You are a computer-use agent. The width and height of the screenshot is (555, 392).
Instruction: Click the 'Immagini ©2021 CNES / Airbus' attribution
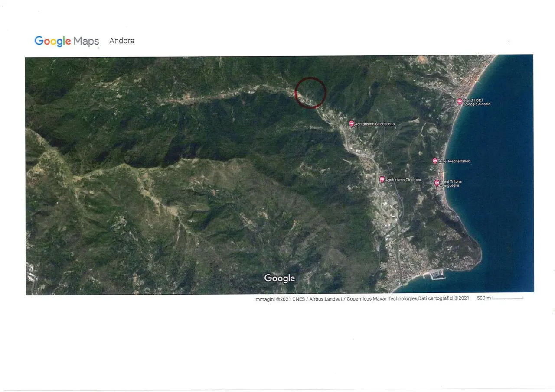[289, 298]
